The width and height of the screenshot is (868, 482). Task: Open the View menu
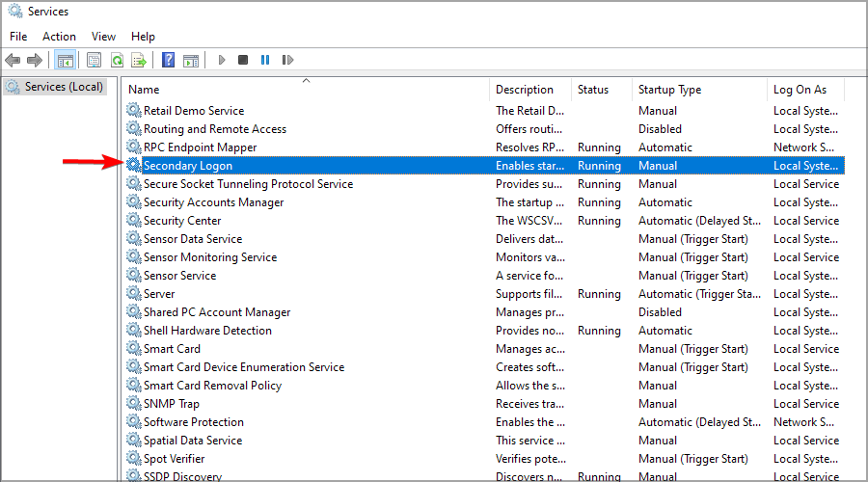[103, 37]
